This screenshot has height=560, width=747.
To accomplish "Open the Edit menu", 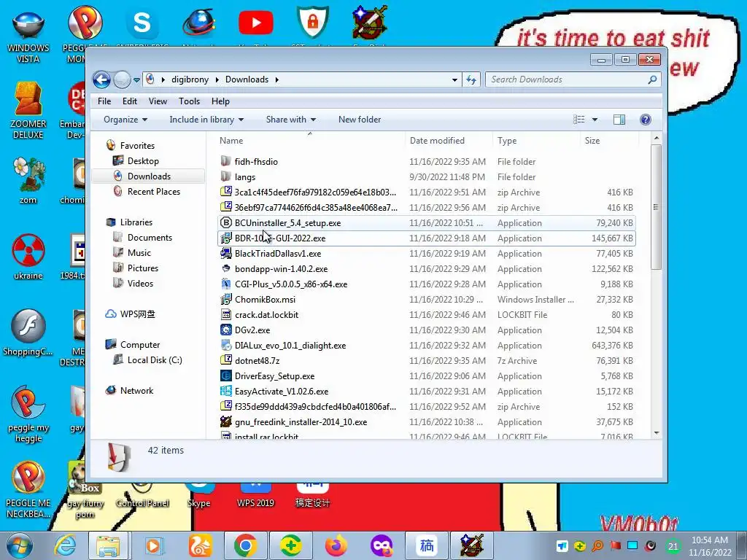I will coord(130,101).
